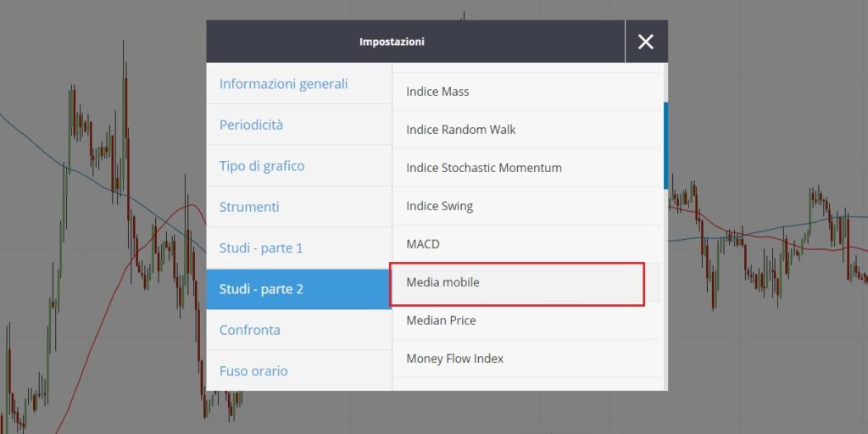Add the Median Price study
Viewport: 868px width, 434px height.
point(526,320)
